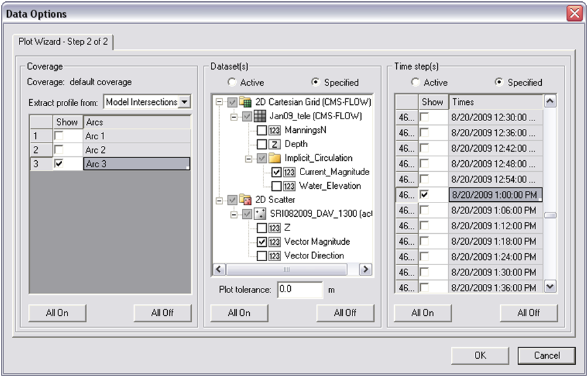This screenshot has width=588, height=377.
Task: Confirm with the OK button
Action: coord(480,356)
